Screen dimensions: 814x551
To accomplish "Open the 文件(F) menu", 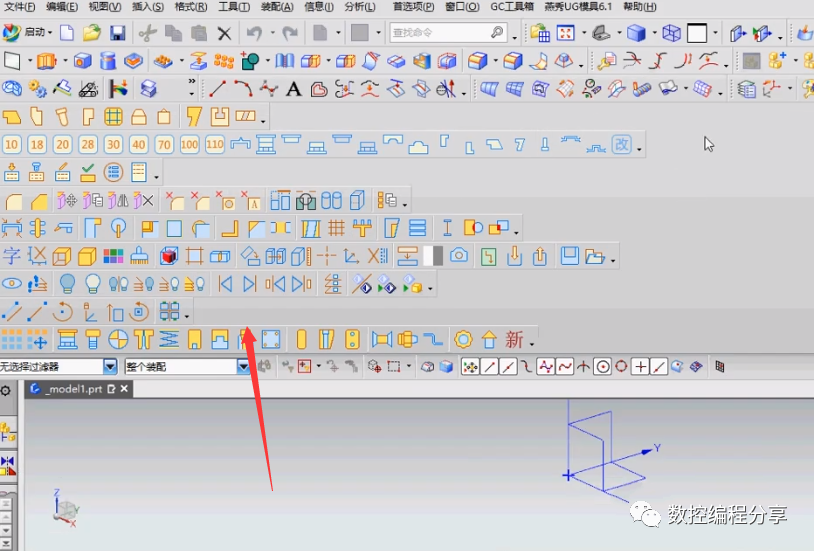I will (20, 7).
